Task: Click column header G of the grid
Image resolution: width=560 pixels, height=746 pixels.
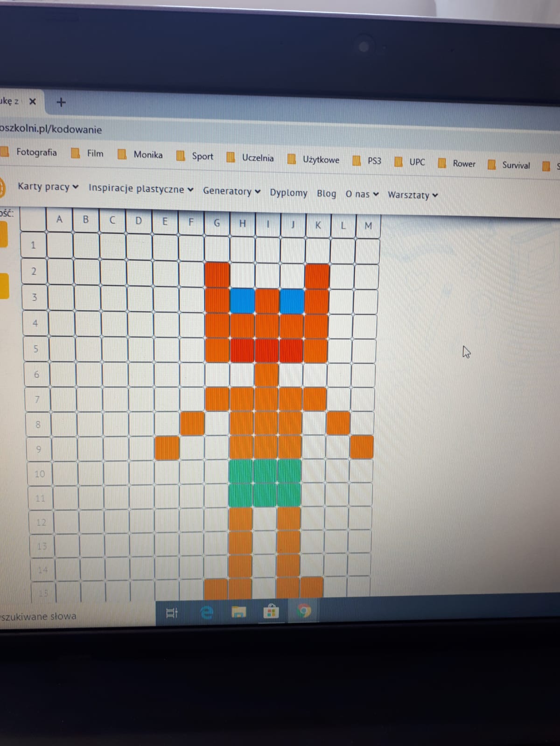Action: 217,223
